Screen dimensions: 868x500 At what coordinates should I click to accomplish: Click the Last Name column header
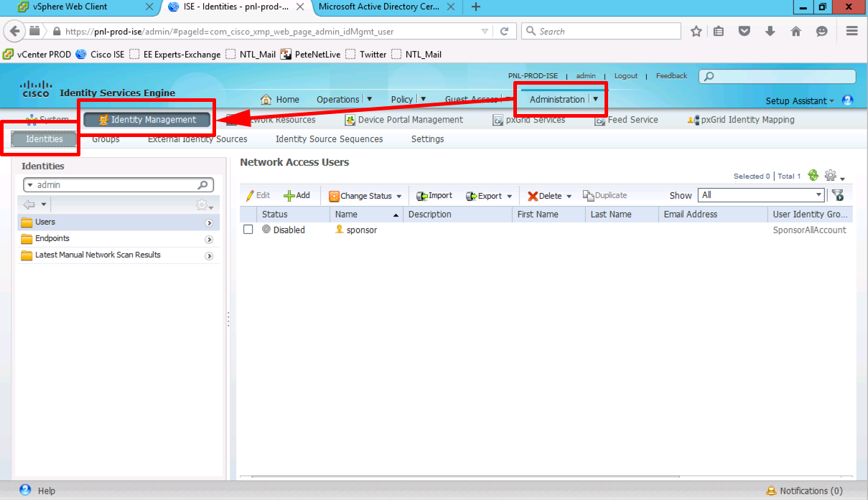pos(622,214)
